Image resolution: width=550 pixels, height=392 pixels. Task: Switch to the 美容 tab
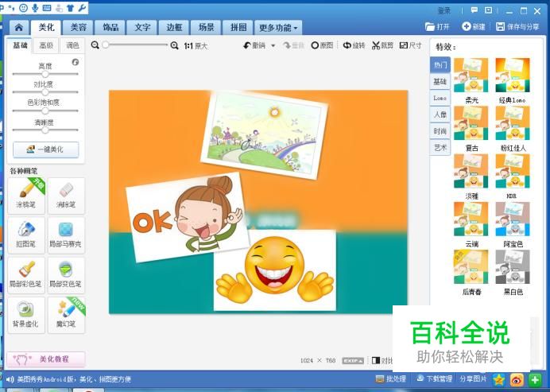pyautogui.click(x=78, y=27)
